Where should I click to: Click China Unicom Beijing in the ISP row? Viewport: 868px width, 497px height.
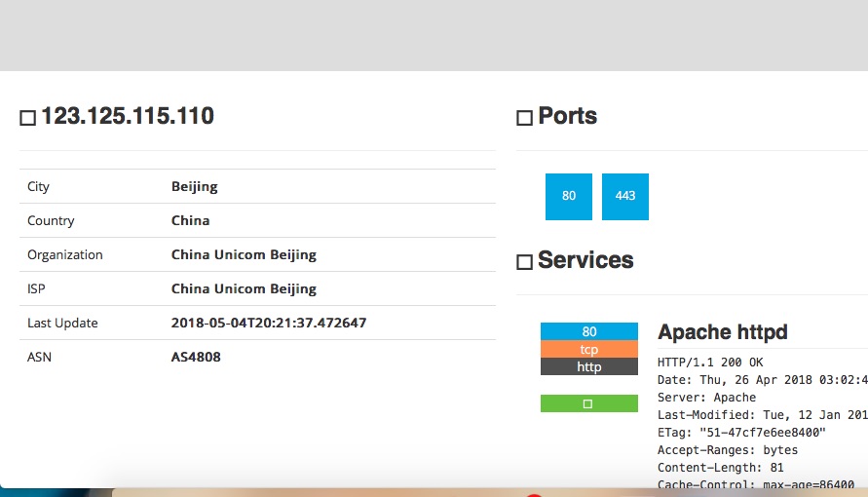click(x=244, y=288)
